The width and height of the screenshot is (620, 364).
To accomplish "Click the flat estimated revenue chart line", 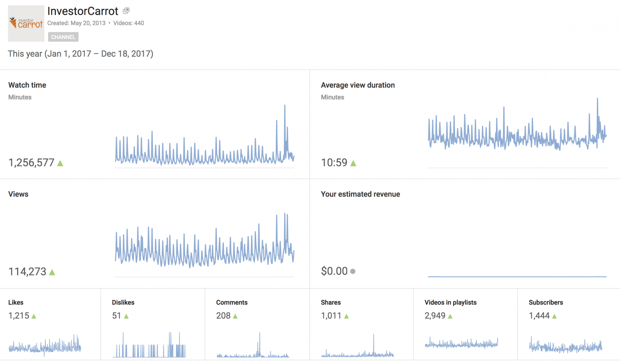I will [517, 276].
